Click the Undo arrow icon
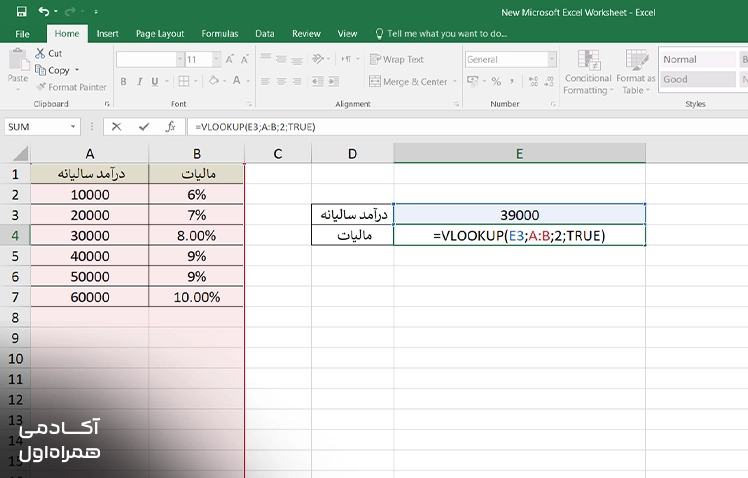 44,11
